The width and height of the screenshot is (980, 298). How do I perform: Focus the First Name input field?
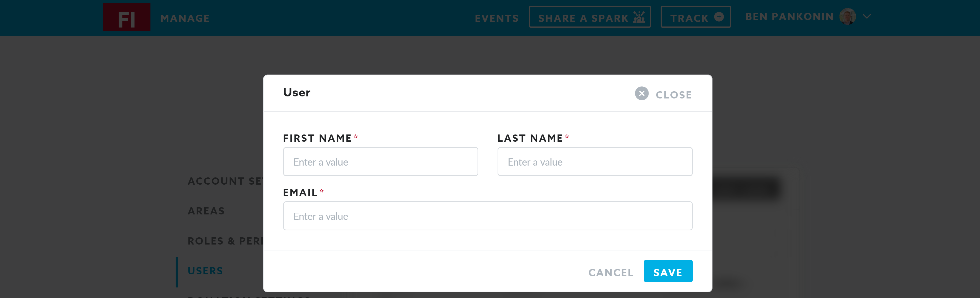click(380, 162)
